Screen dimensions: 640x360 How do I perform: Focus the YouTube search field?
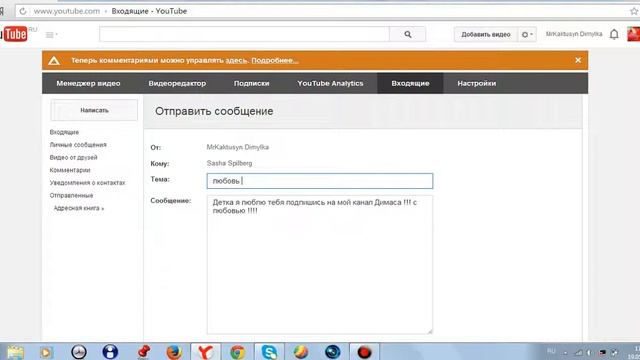[x=244, y=34]
